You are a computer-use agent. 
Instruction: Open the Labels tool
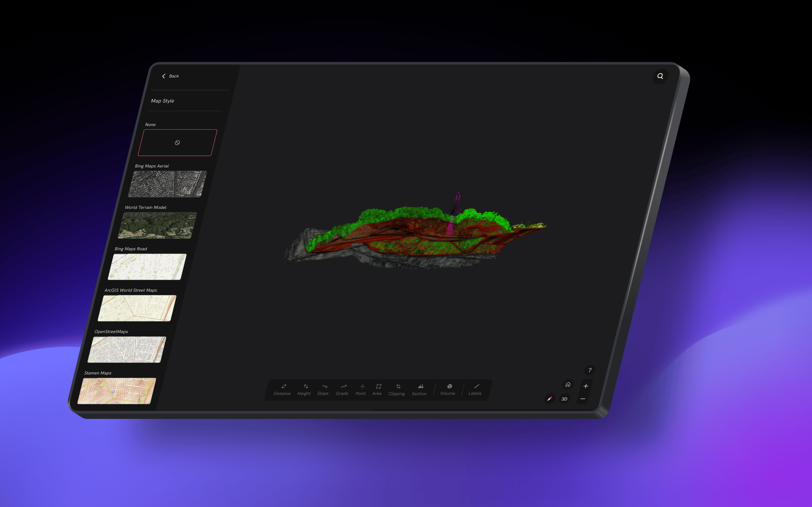coord(476,389)
